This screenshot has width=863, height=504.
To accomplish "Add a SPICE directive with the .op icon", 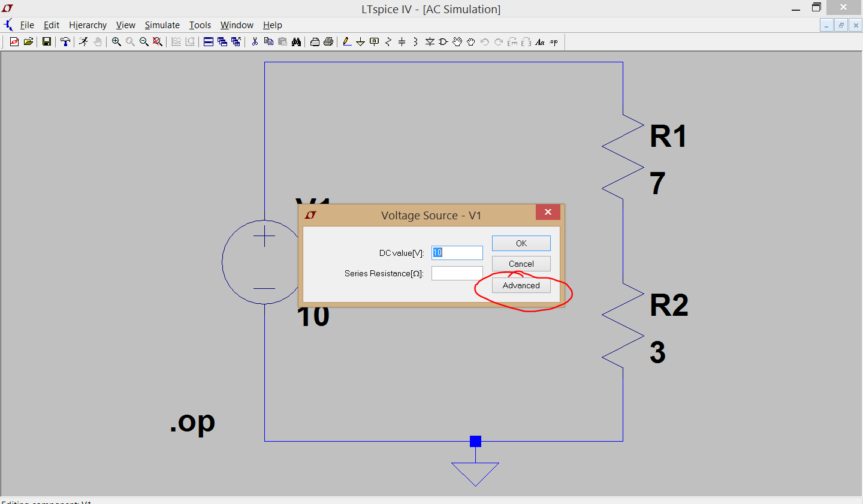I will click(x=554, y=42).
